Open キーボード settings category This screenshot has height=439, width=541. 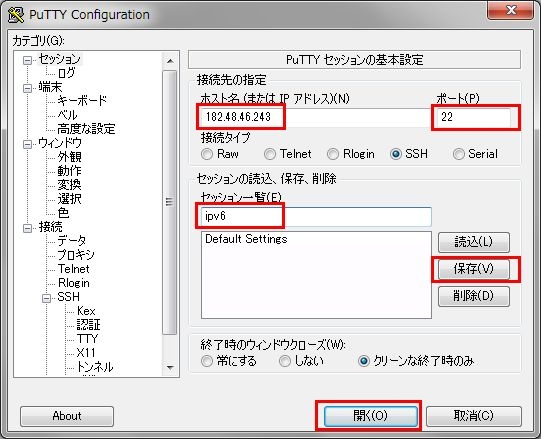(x=82, y=101)
